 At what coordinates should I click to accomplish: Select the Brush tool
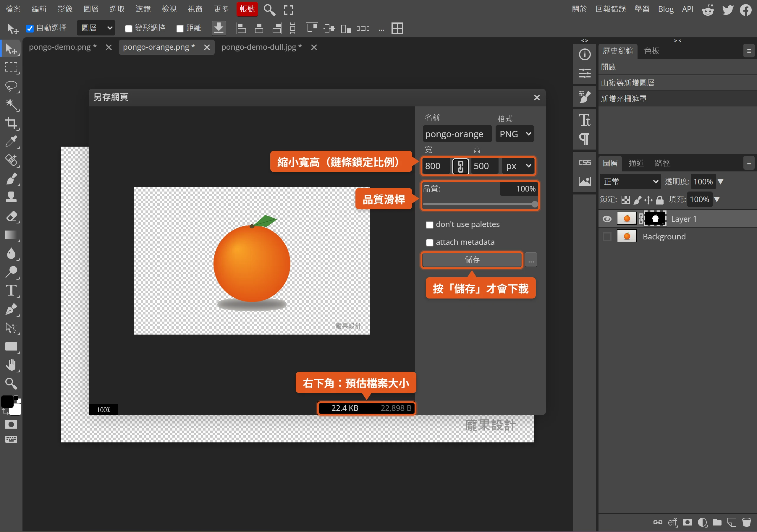12,179
